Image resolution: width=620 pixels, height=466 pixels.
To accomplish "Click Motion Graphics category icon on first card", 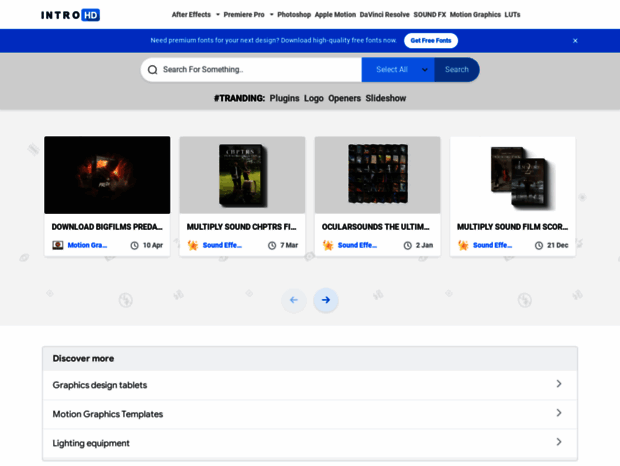I will point(58,245).
